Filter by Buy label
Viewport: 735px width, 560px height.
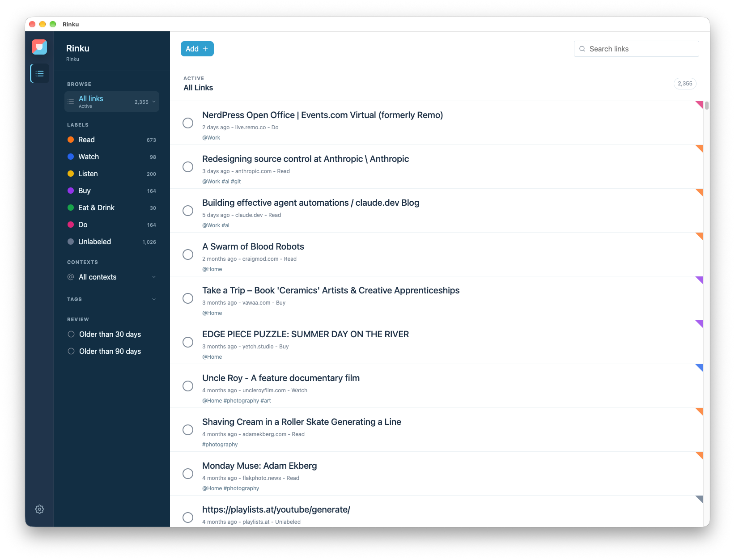coord(112,191)
